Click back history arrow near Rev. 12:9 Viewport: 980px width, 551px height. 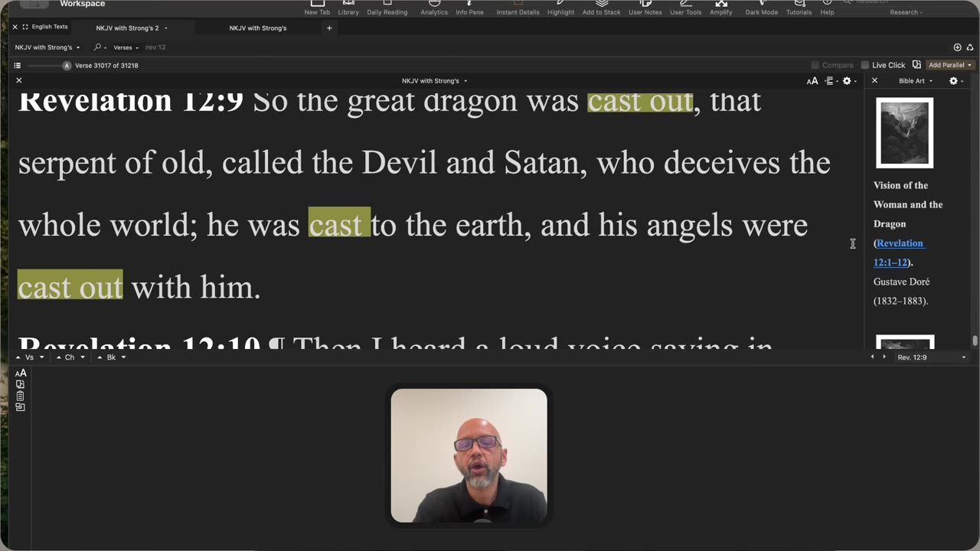873,357
